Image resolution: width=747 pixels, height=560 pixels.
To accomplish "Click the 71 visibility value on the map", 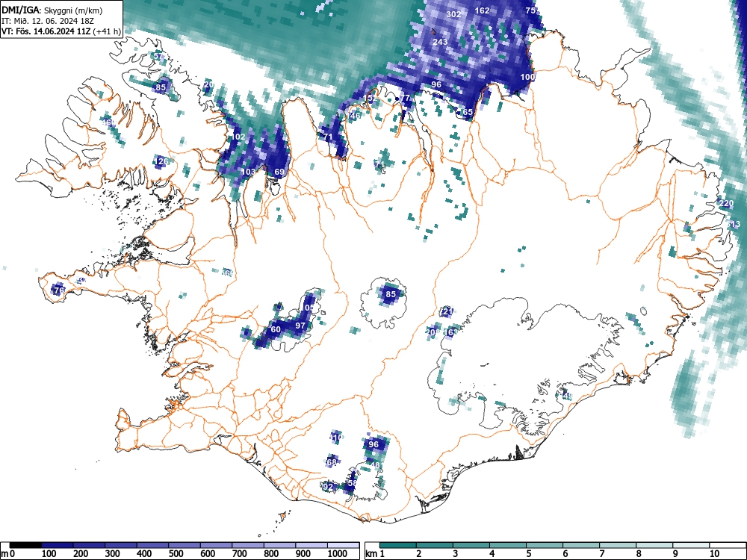I will [x=328, y=137].
